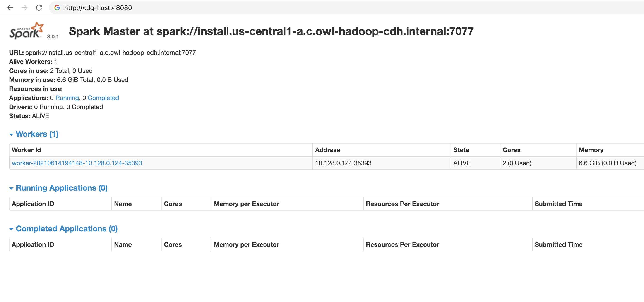The height and width of the screenshot is (302, 644).
Task: Sort Running Applications by Application ID header
Action: [x=33, y=204]
